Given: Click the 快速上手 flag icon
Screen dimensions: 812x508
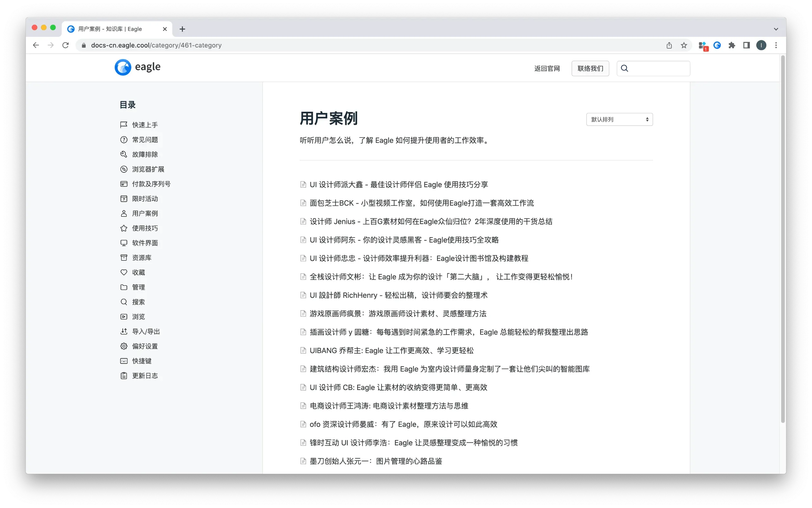Looking at the screenshot, I should click(x=124, y=125).
